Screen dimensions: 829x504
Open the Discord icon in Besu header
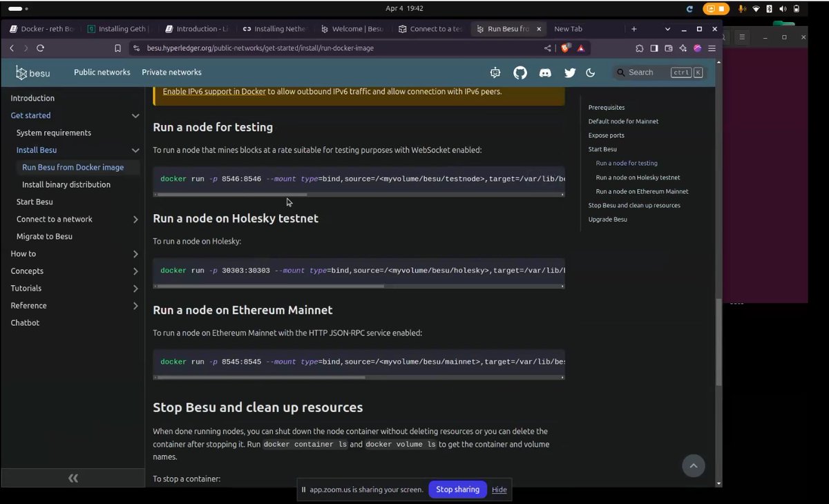point(545,72)
